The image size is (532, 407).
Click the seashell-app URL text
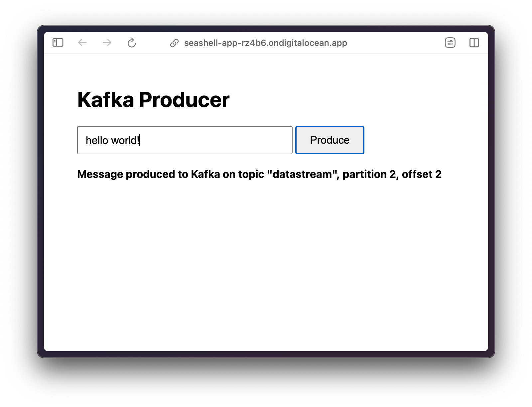(x=266, y=43)
